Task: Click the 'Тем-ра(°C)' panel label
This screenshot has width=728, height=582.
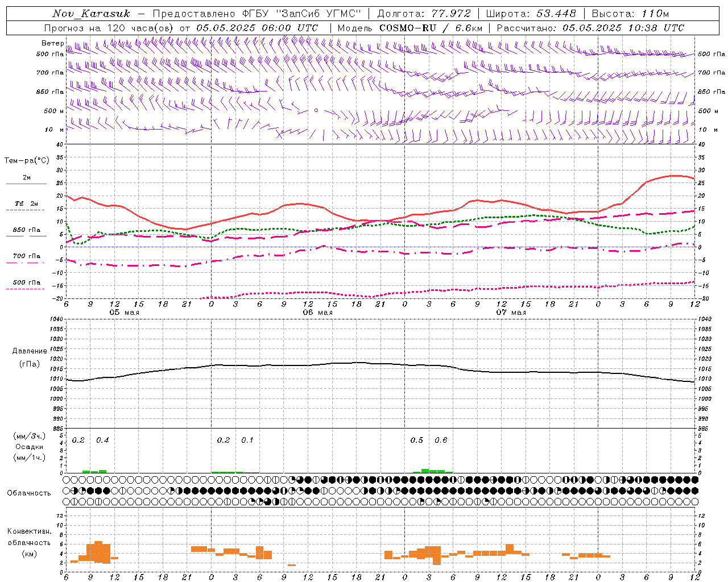Action: 26,161
